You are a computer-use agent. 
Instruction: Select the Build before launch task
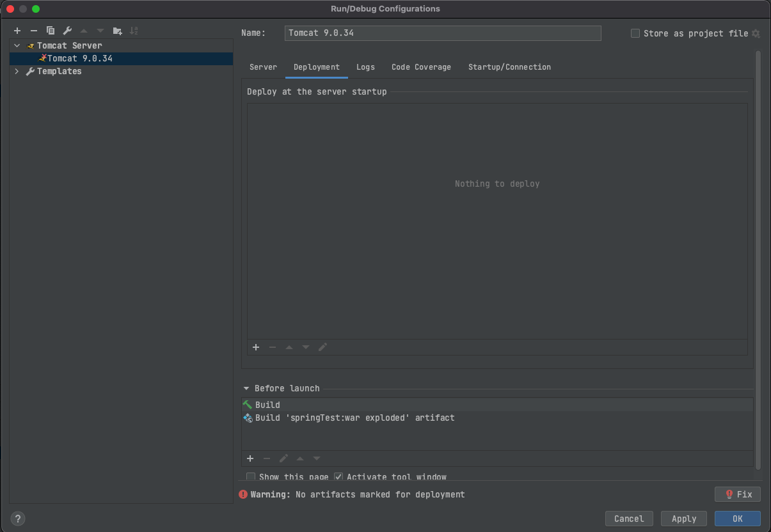point(497,405)
